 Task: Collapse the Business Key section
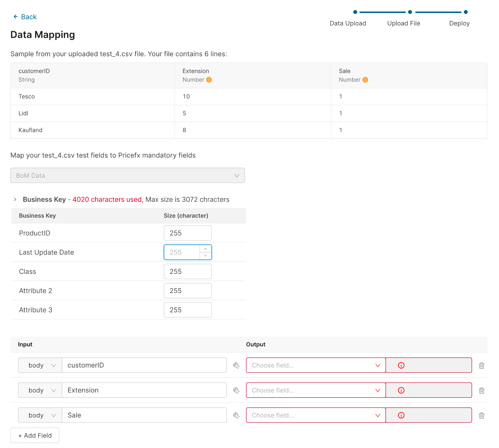tap(15, 199)
